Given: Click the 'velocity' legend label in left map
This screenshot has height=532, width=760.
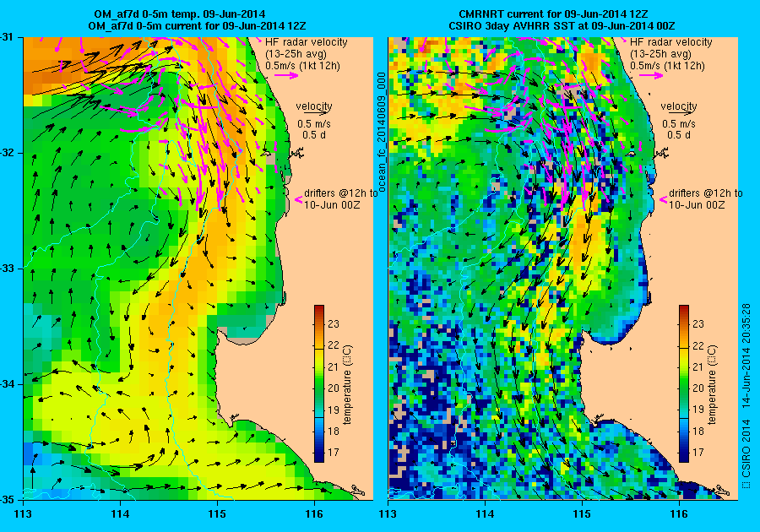Looking at the screenshot, I should (x=314, y=106).
